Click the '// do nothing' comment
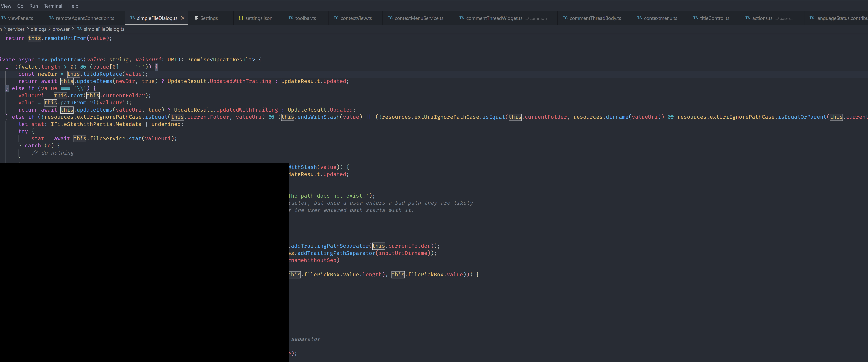 click(53, 153)
